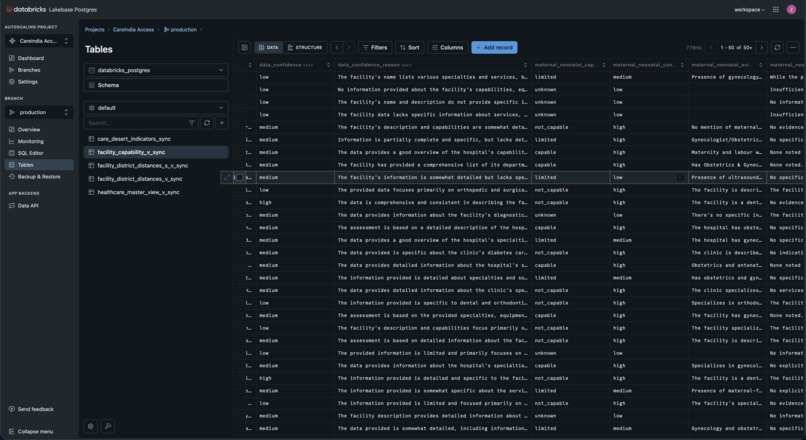Image resolution: width=806 pixels, height=440 pixels.
Task: Refresh the tables list
Action: pyautogui.click(x=207, y=123)
